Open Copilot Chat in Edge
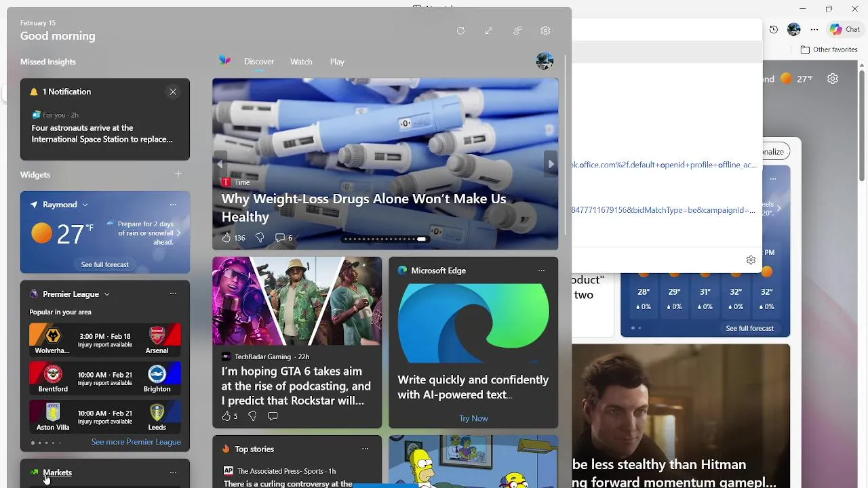This screenshot has width=868, height=488. pos(845,29)
